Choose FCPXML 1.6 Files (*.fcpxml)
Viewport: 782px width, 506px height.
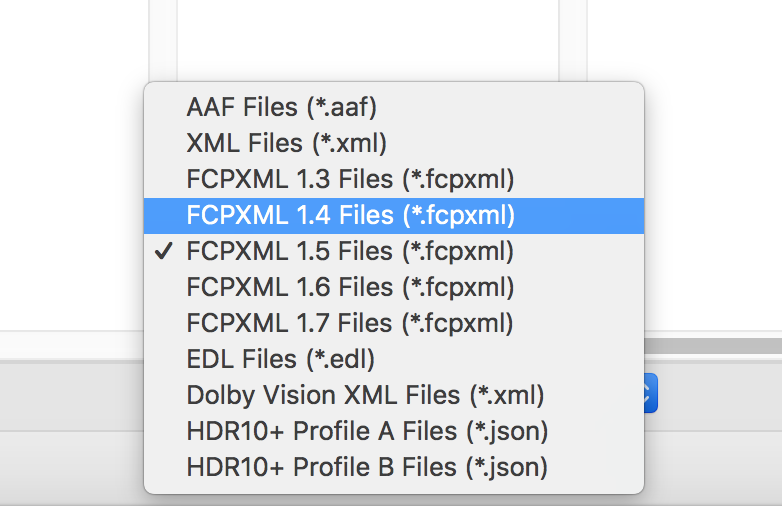coord(394,287)
